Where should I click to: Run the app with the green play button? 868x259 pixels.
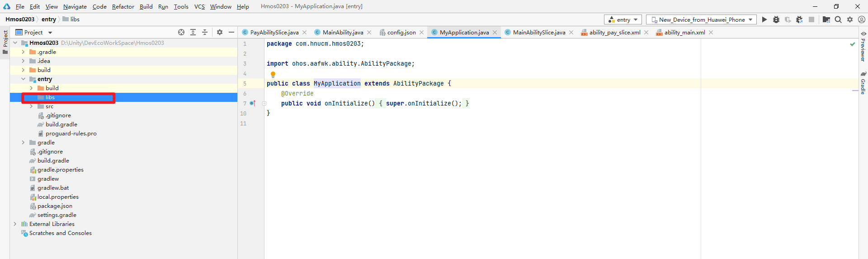point(764,19)
